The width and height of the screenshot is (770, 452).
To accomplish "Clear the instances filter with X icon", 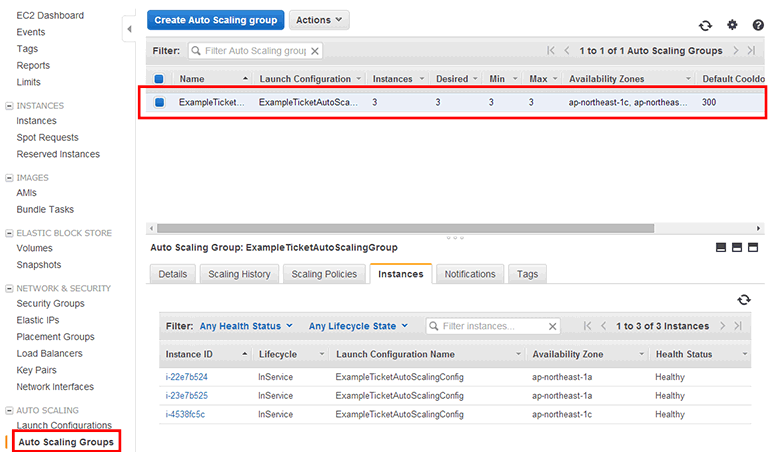I will click(552, 326).
